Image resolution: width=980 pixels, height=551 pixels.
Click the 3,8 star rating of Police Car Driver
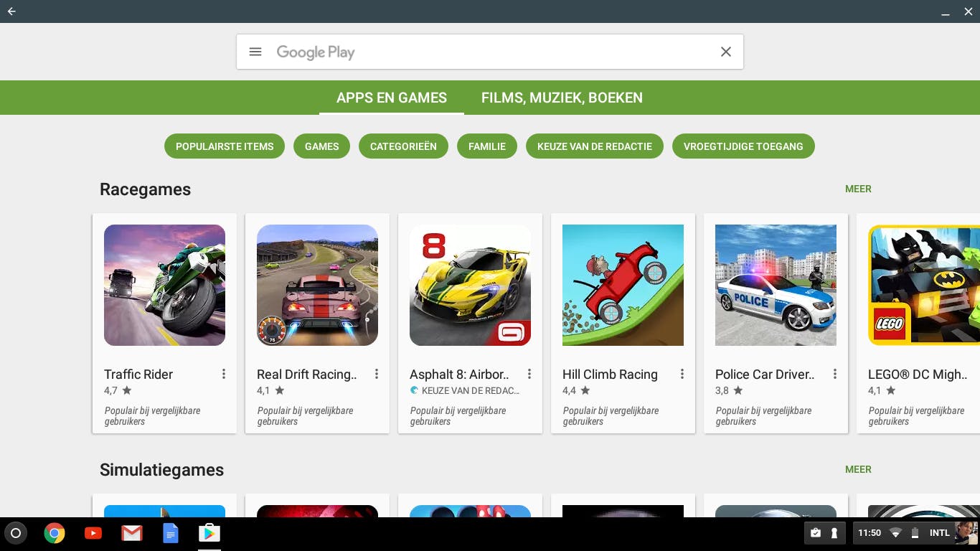[x=729, y=391]
